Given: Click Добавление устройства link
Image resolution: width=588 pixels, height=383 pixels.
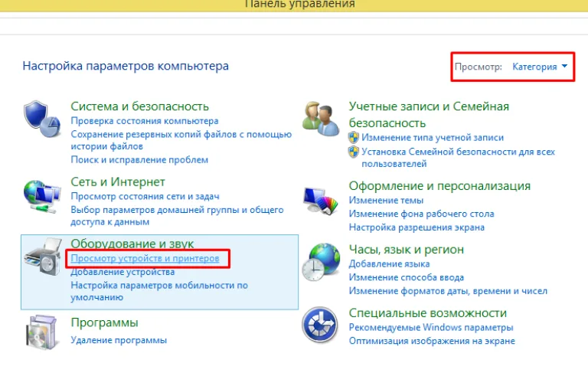Looking at the screenshot, I should 122,272.
